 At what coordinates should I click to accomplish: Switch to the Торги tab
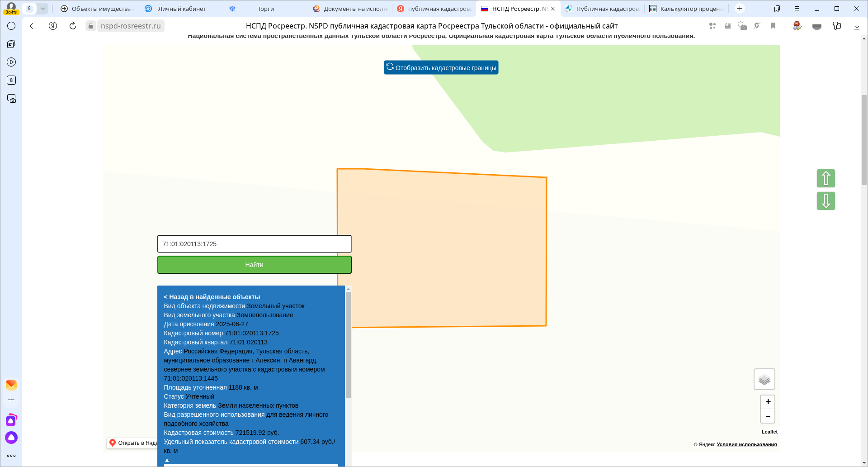tap(265, 9)
